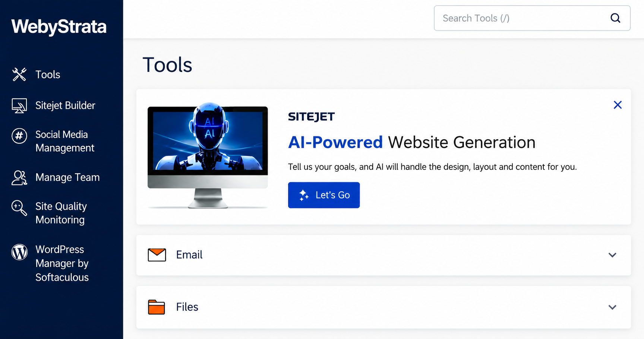Click the Files section label

pos(187,307)
